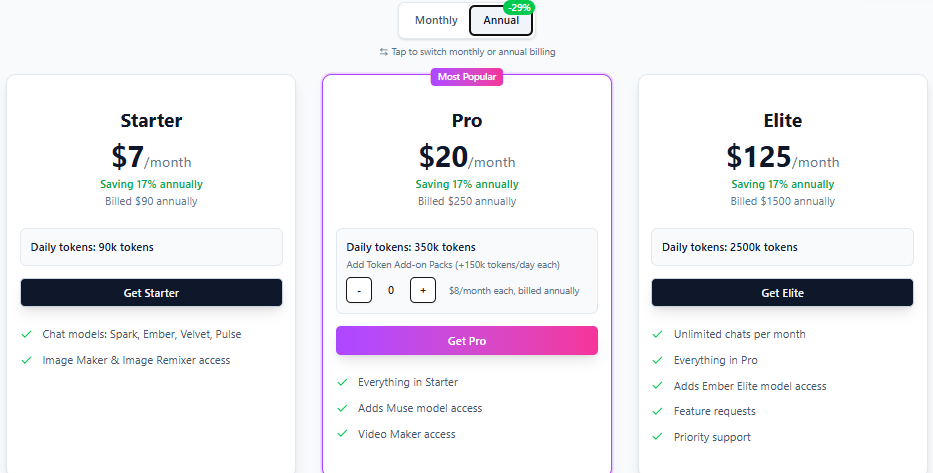
Task: Click checkmark next to Video Maker access
Action: point(342,434)
